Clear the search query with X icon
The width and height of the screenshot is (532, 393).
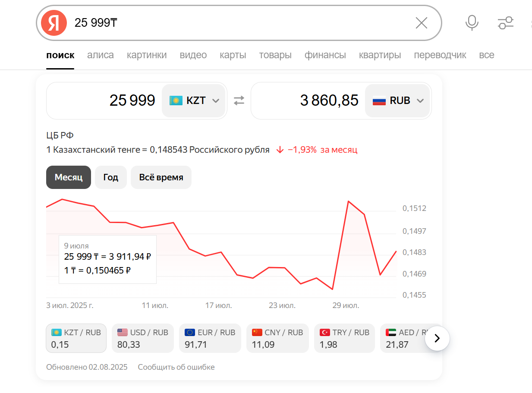(x=421, y=23)
